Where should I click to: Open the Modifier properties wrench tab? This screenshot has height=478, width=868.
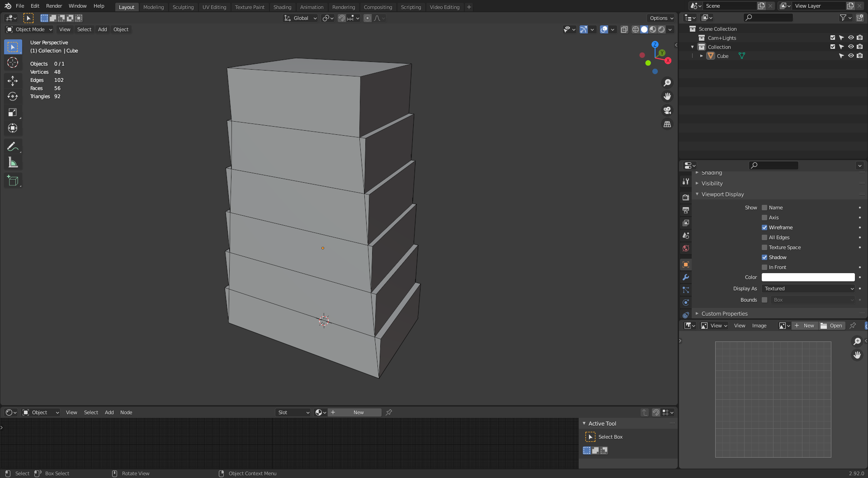pyautogui.click(x=686, y=277)
